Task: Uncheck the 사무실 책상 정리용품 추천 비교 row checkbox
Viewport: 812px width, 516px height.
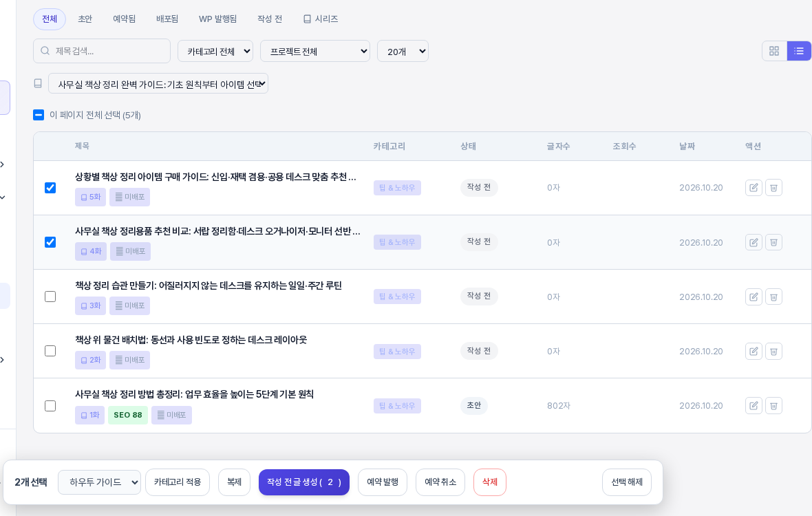Action: pyautogui.click(x=50, y=242)
